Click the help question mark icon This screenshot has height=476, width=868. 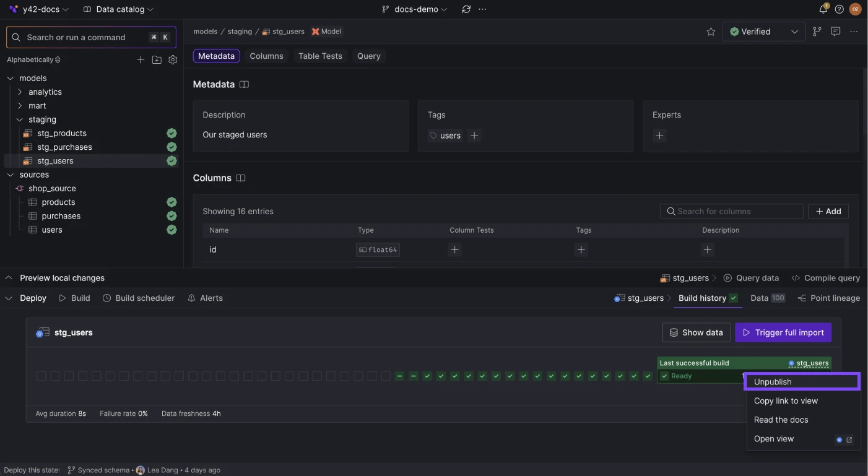pos(839,9)
